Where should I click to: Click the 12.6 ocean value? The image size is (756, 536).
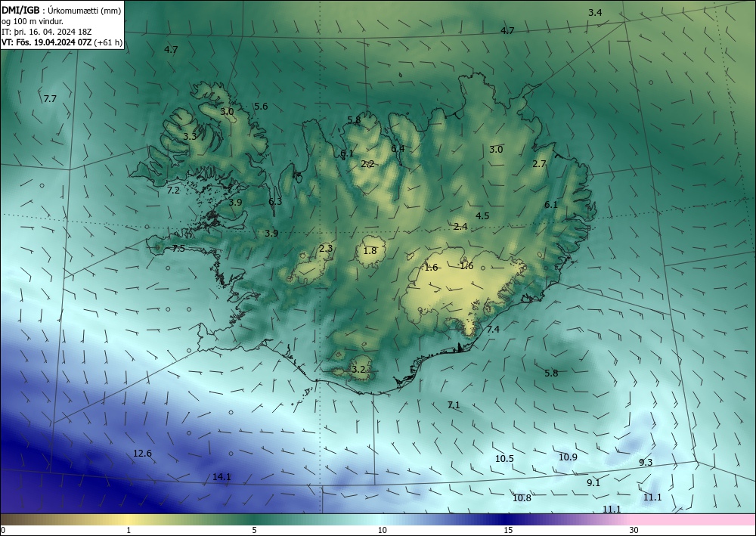(142, 454)
